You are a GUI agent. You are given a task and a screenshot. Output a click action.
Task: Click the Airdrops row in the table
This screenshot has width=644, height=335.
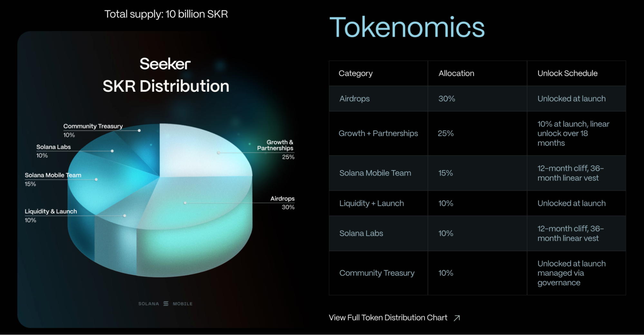[x=354, y=99]
